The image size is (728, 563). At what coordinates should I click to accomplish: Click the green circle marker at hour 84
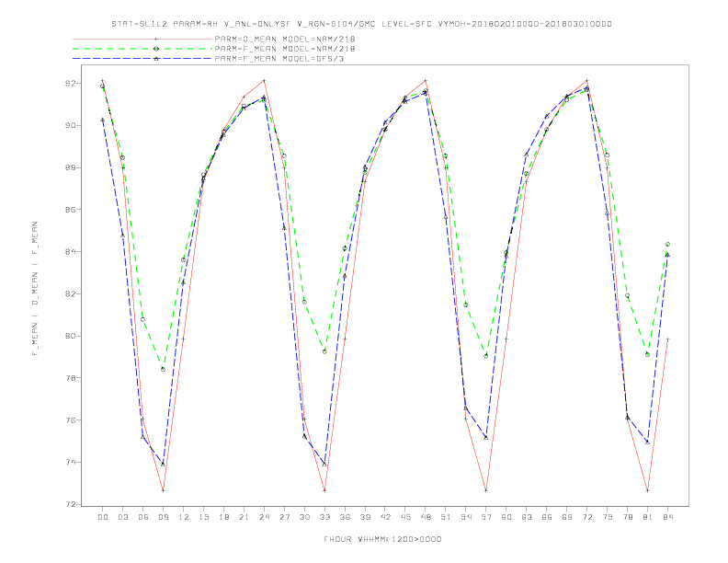pyautogui.click(x=667, y=245)
